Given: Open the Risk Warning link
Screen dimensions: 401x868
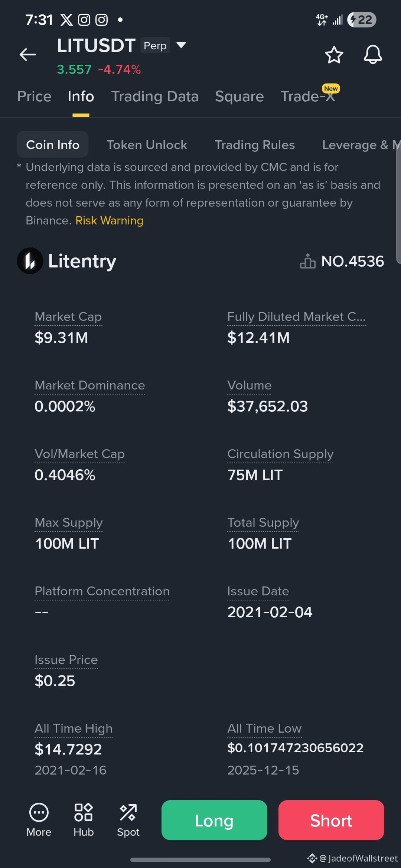Looking at the screenshot, I should [109, 220].
